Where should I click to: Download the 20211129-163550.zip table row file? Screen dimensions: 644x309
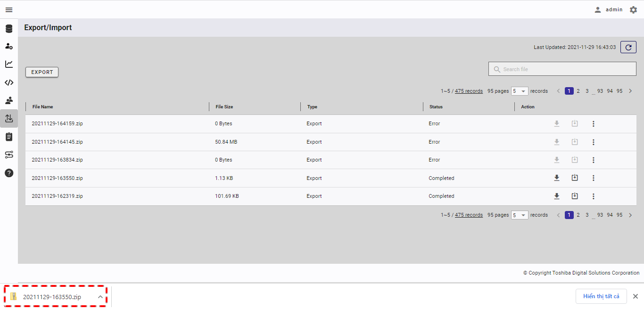pos(557,178)
